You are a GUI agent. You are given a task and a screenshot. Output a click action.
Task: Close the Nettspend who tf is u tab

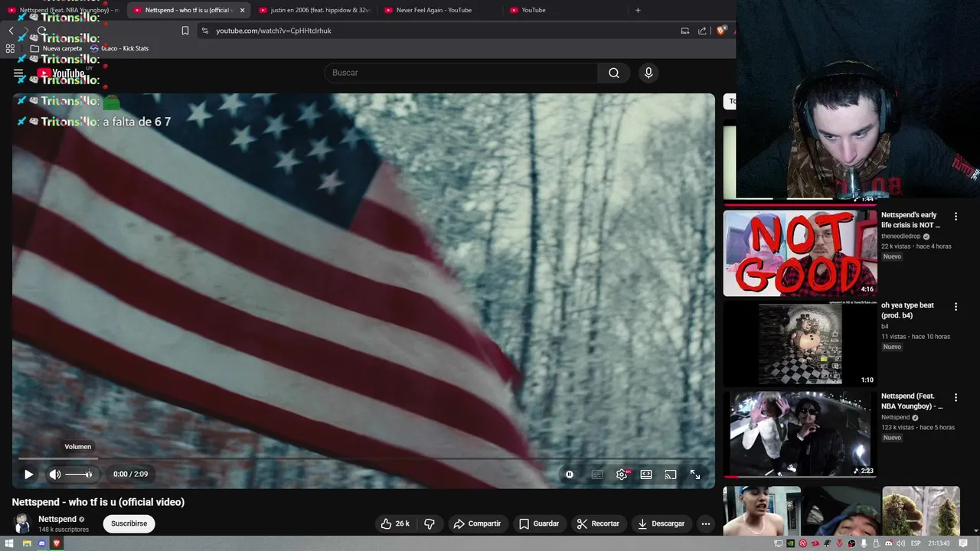click(x=243, y=10)
